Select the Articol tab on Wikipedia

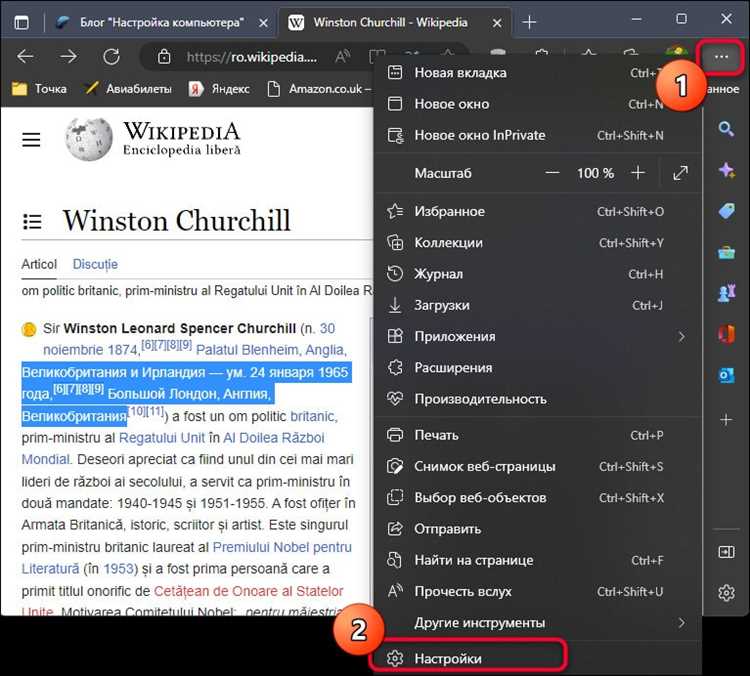click(x=39, y=264)
